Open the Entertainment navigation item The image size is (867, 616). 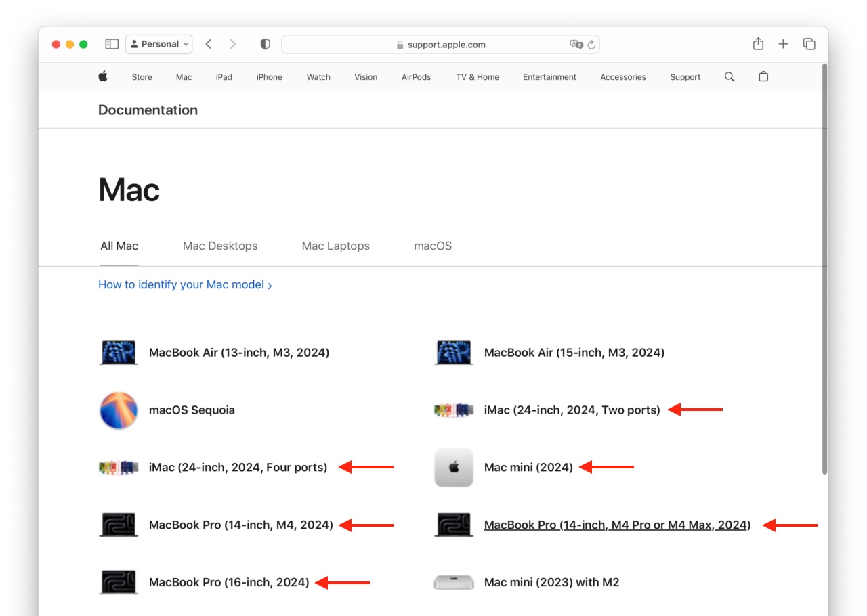point(549,77)
